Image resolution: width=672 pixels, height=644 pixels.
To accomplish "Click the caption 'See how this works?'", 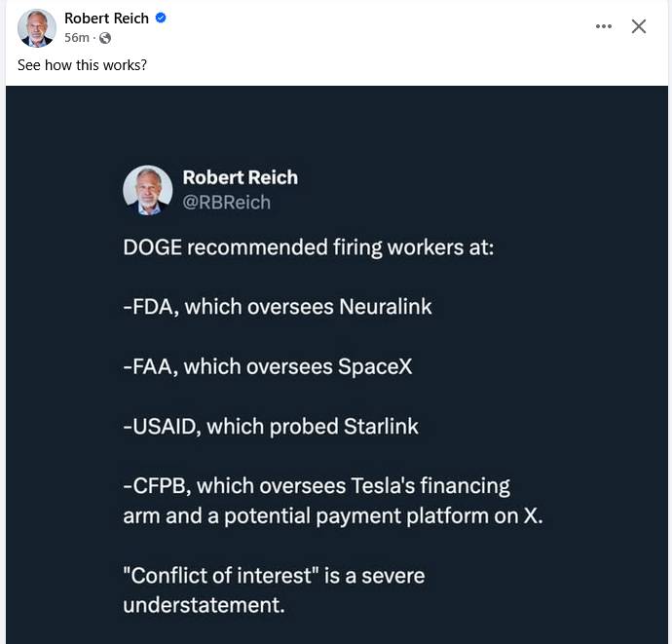I will pyautogui.click(x=82, y=65).
